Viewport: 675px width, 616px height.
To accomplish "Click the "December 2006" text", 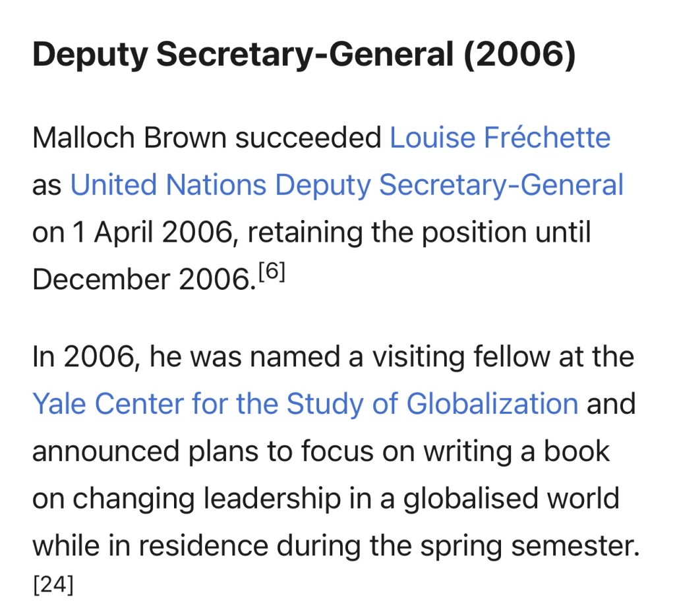I will tap(140, 280).
